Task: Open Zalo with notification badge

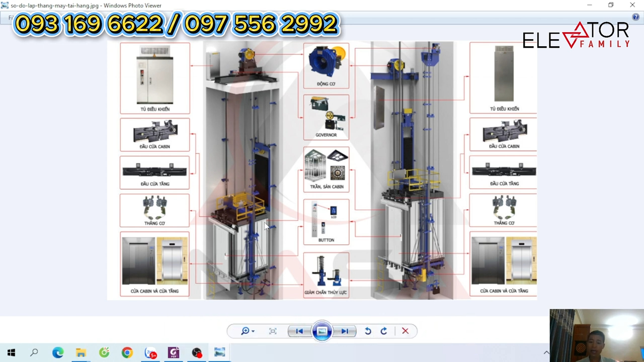Action: point(150,353)
